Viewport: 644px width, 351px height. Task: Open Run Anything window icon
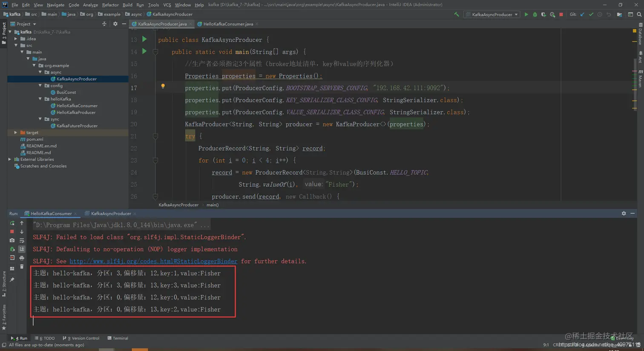(x=630, y=14)
